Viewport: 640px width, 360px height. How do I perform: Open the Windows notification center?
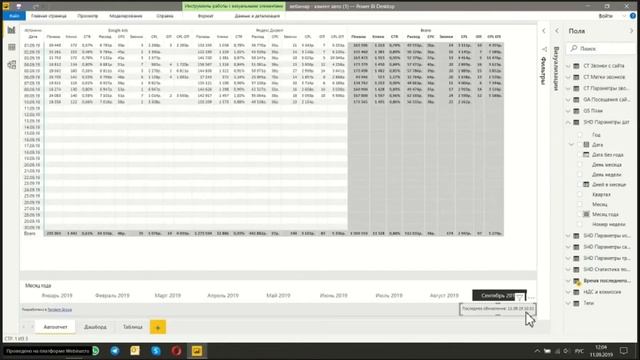click(624, 351)
